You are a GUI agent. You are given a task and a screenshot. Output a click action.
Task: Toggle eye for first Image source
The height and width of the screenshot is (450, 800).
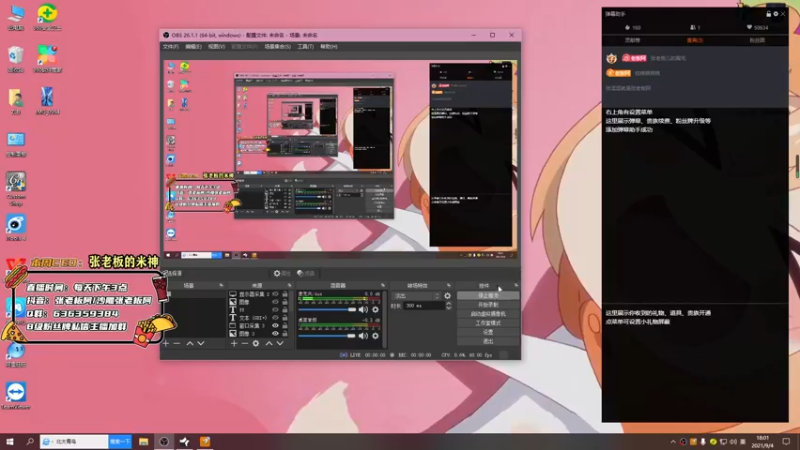click(275, 302)
